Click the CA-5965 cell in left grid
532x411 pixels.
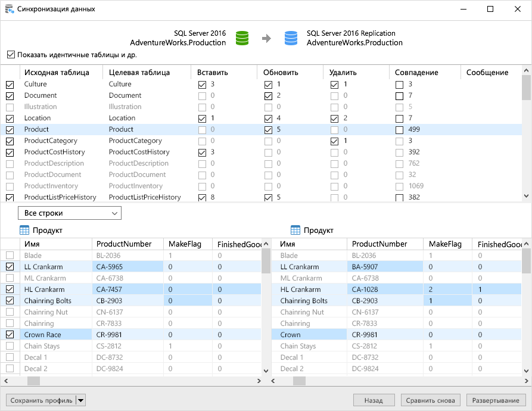(127, 266)
